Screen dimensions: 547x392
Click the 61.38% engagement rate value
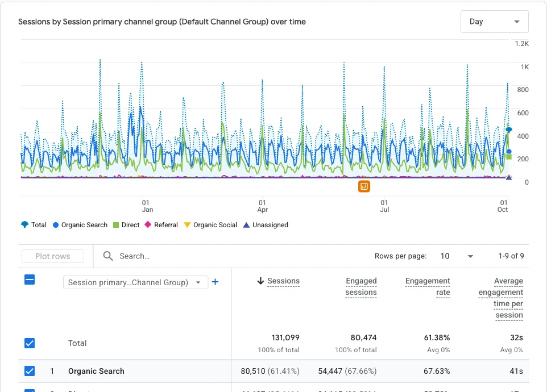tap(437, 337)
